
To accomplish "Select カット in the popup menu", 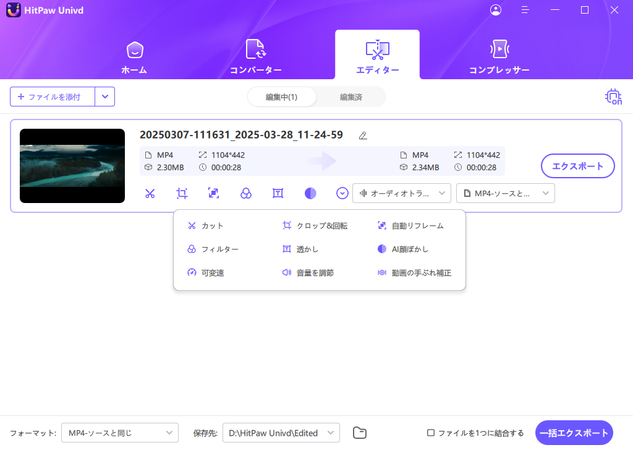I will click(205, 226).
